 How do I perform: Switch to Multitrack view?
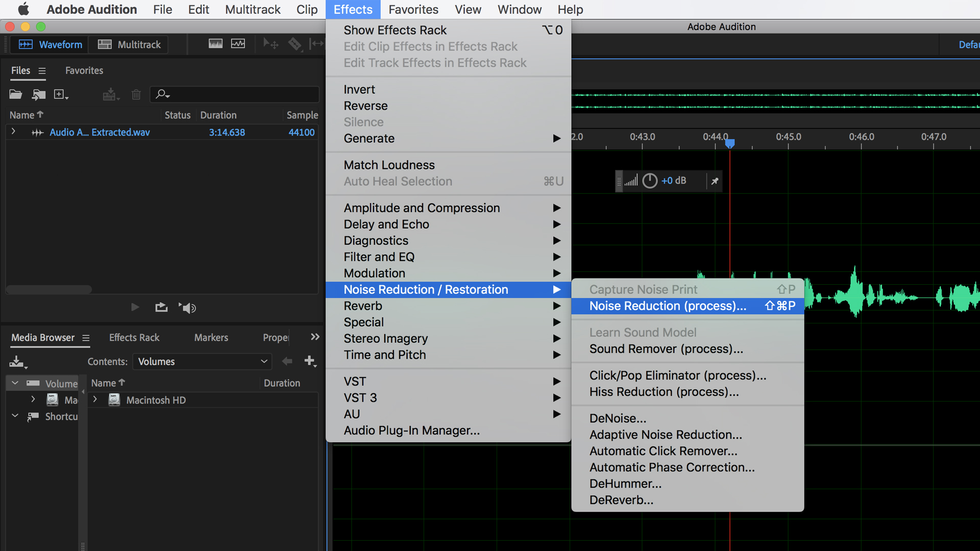click(128, 44)
